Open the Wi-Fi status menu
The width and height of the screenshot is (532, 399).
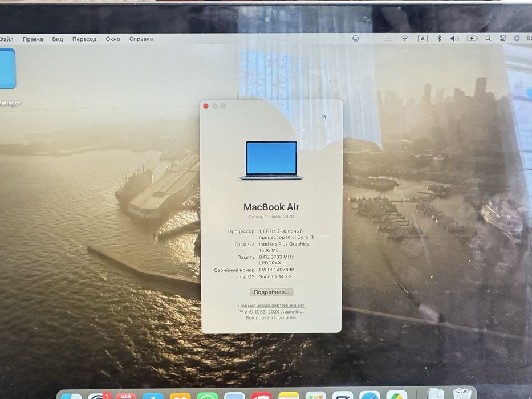405,39
